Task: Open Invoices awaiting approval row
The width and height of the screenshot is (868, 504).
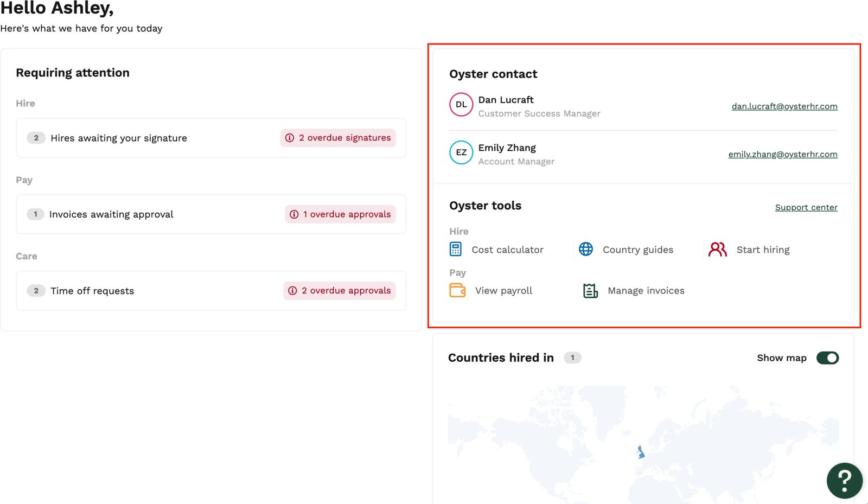Action: (211, 214)
